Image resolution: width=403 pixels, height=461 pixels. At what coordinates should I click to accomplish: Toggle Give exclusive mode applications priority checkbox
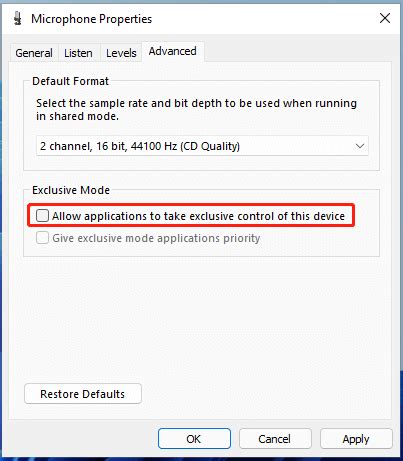pyautogui.click(x=42, y=238)
